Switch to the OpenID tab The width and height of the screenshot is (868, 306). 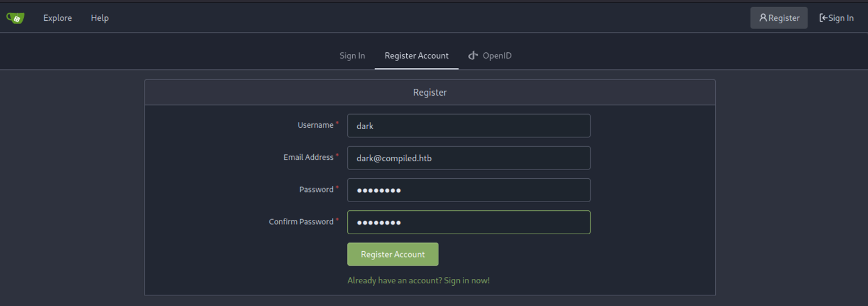click(x=496, y=55)
